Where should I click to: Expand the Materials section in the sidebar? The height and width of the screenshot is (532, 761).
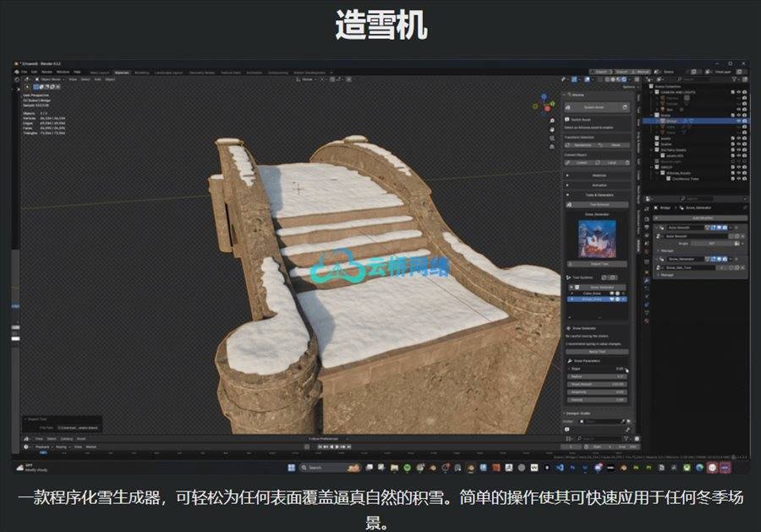[598, 176]
